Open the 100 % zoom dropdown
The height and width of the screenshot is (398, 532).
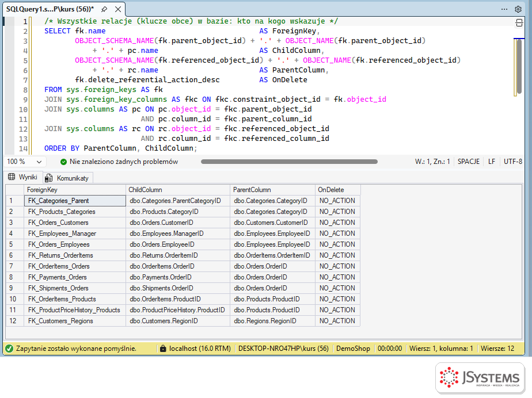[x=24, y=162]
